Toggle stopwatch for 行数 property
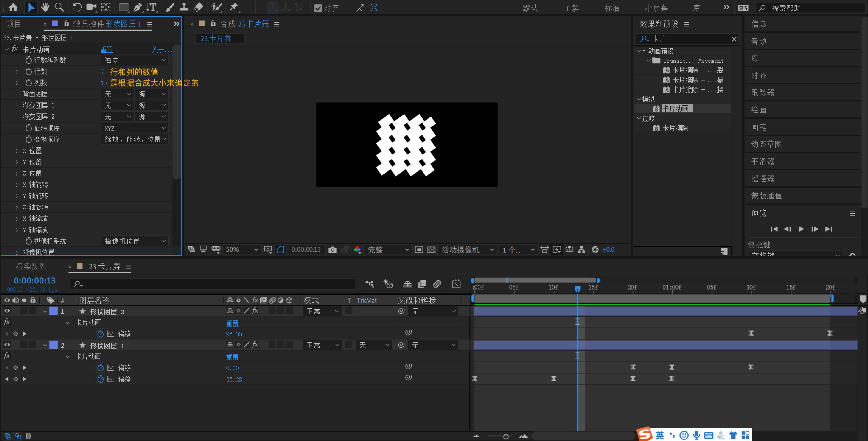The image size is (868, 441). (29, 71)
